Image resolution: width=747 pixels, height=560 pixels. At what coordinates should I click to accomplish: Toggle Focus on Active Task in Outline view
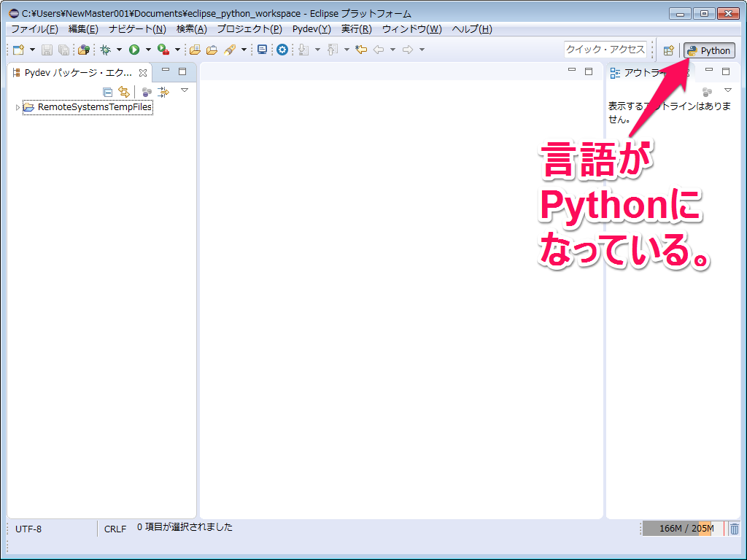[706, 90]
